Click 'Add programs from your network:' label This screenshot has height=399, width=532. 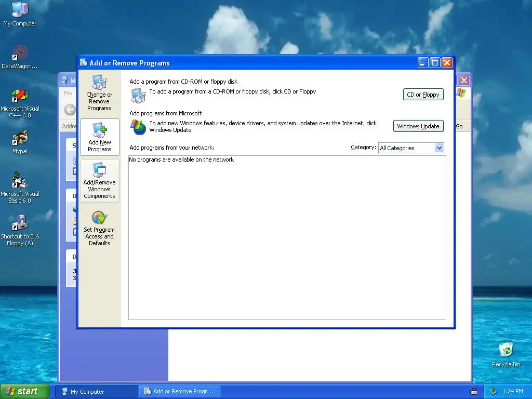tap(171, 148)
